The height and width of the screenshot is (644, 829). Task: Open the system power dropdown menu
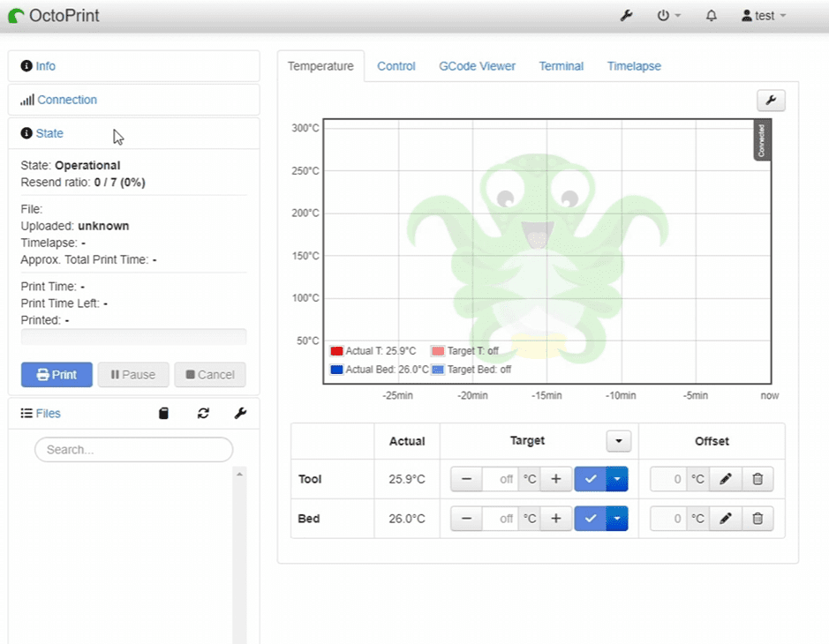tap(668, 16)
